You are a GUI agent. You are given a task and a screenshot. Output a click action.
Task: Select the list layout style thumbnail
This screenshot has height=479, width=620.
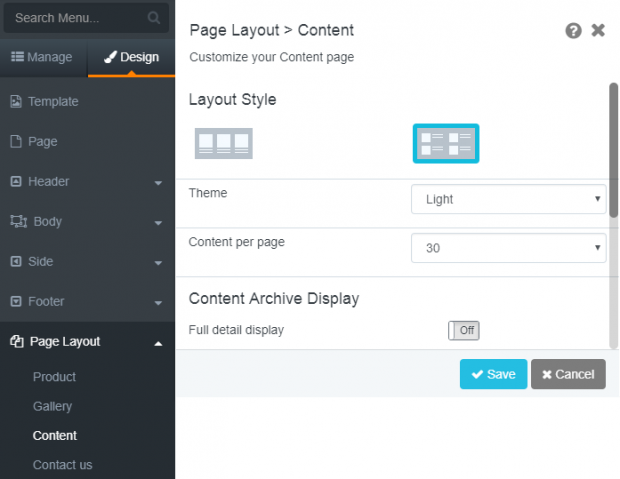(446, 143)
